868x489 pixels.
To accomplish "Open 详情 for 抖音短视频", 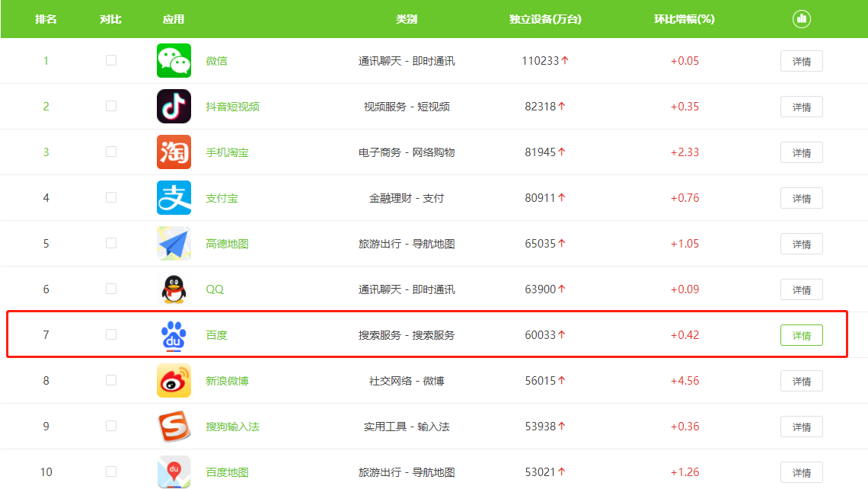I will point(801,107).
